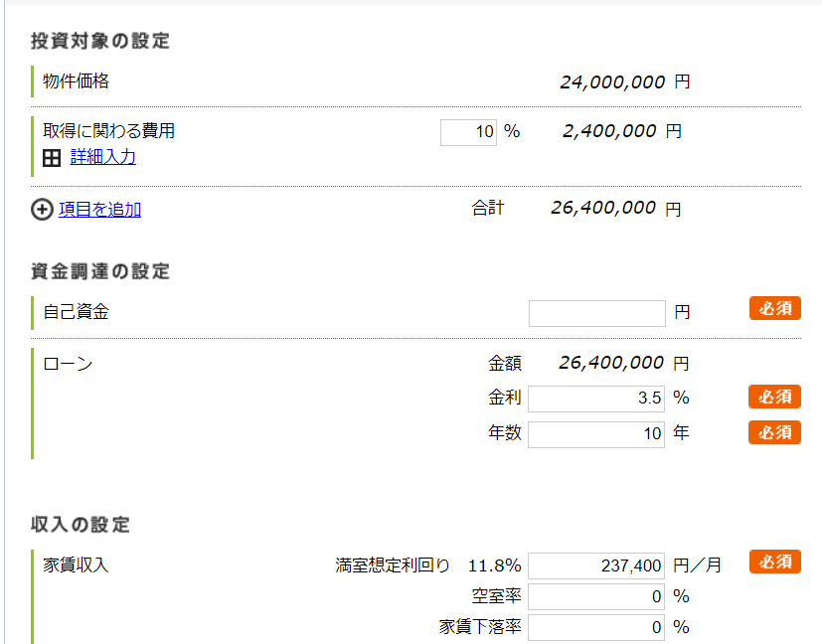This screenshot has height=644, width=822.
Task: Click the 自己資金 input field
Action: [596, 313]
